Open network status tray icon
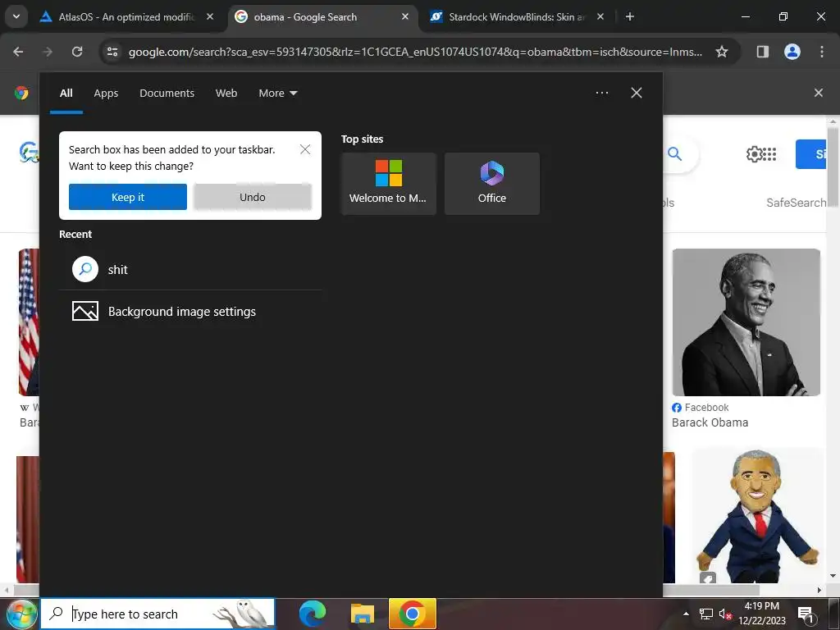Viewport: 840px width, 630px height. coord(706,614)
